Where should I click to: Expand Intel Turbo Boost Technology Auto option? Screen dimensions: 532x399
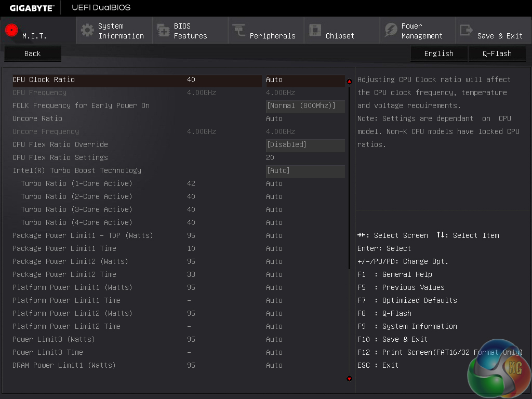[305, 171]
